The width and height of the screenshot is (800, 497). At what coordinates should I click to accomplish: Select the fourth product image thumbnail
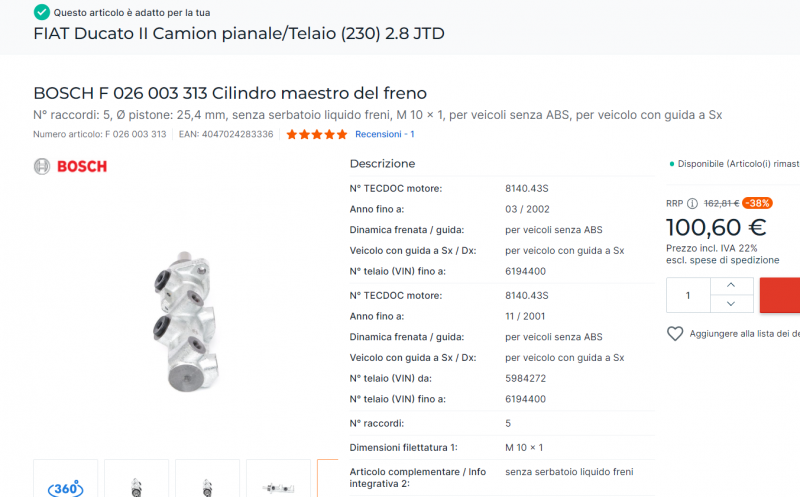point(278,484)
